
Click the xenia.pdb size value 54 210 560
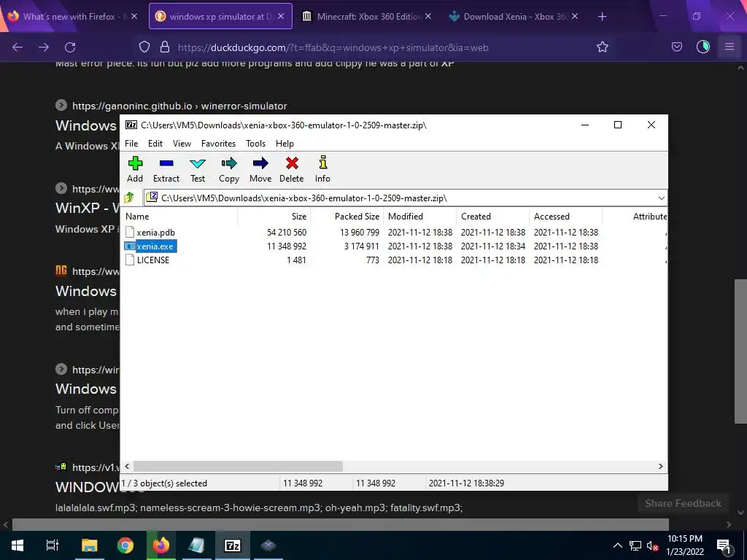[286, 233]
